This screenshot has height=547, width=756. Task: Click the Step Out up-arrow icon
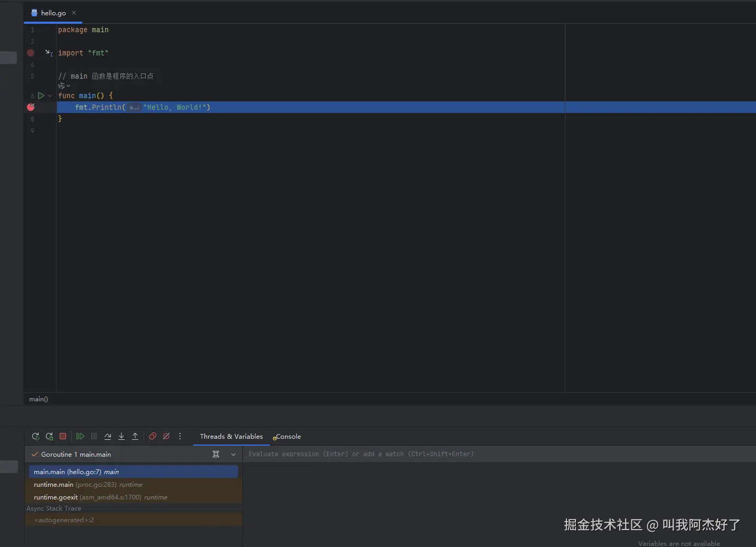click(x=135, y=436)
